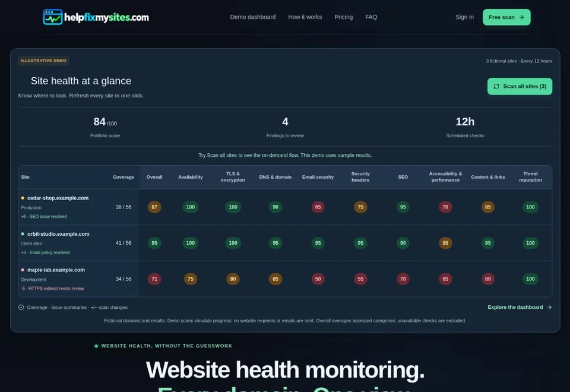Click the Security headers column header
Viewport: 570px width, 392px height.
(360, 177)
